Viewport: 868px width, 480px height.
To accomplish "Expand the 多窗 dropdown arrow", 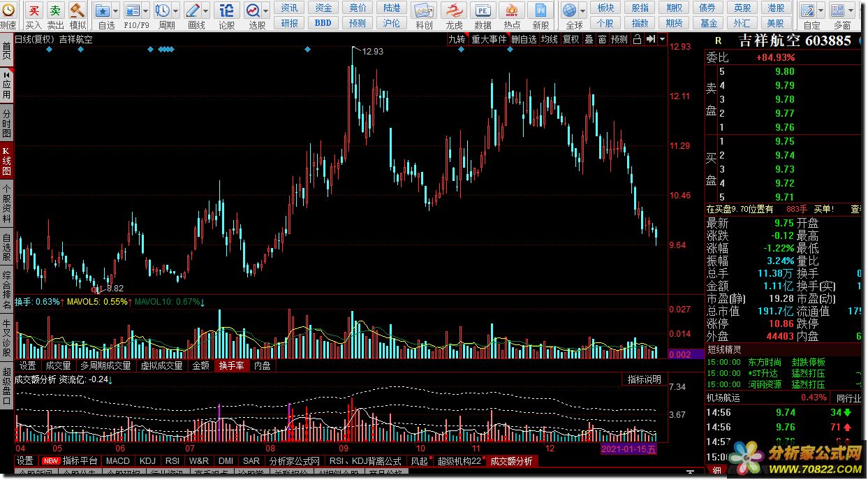I will tap(852, 11).
